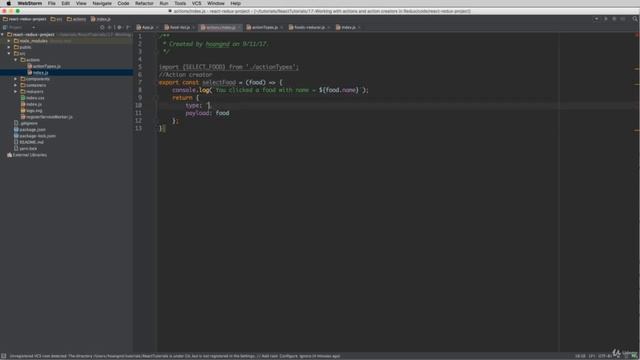Close the foods-reducer.js editor tab
The image size is (640, 360).
pos(328,27)
